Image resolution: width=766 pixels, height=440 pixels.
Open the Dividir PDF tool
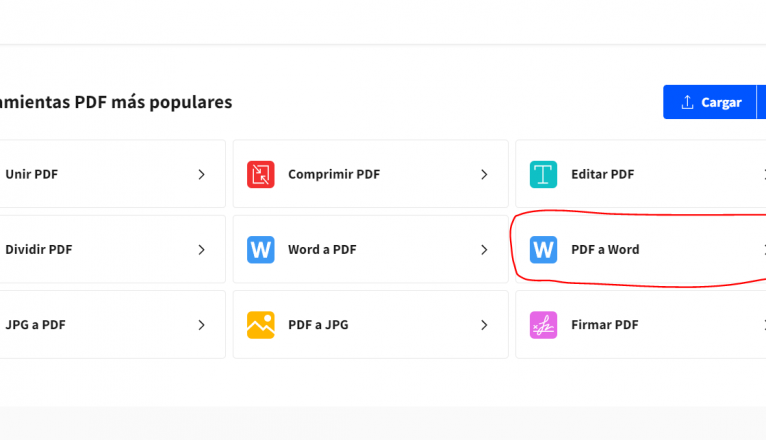tap(39, 249)
